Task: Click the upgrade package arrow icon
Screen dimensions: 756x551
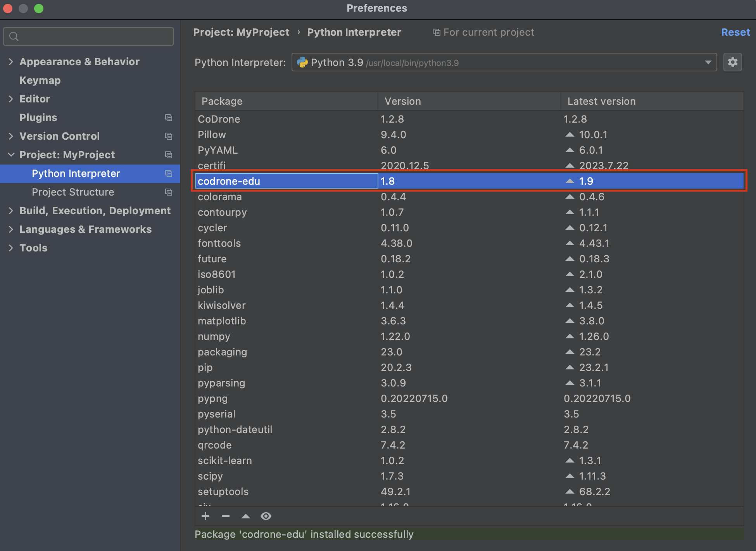Action: (246, 516)
